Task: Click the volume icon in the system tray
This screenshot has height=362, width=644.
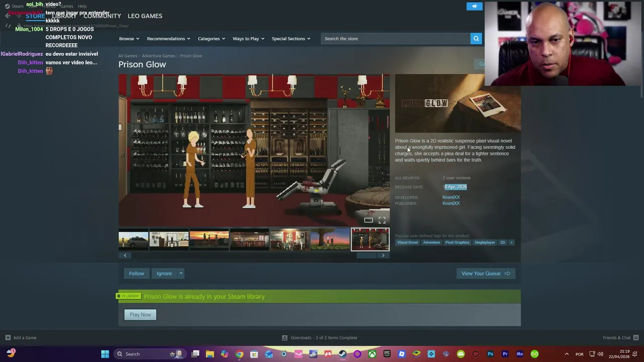Action: click(x=600, y=354)
